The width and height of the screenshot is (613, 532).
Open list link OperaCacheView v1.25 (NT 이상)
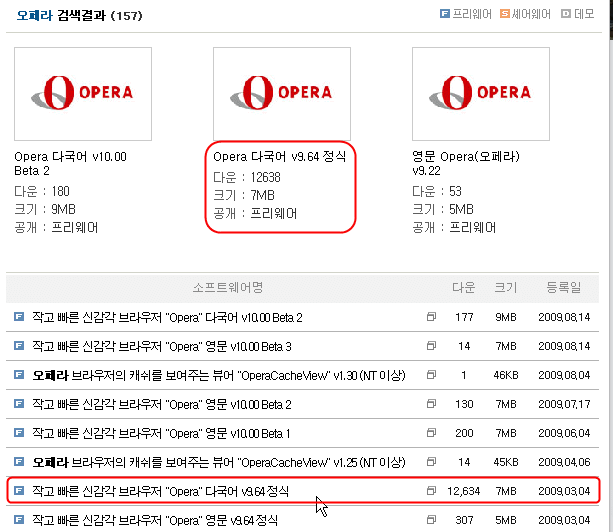(x=219, y=462)
